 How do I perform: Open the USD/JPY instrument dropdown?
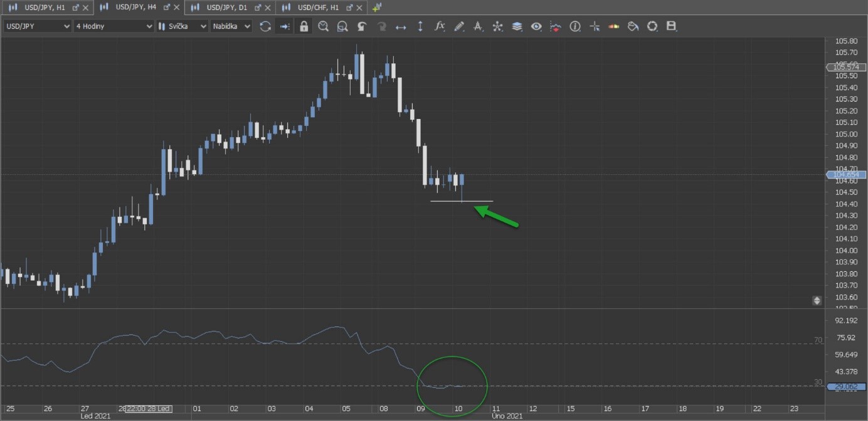[38, 26]
